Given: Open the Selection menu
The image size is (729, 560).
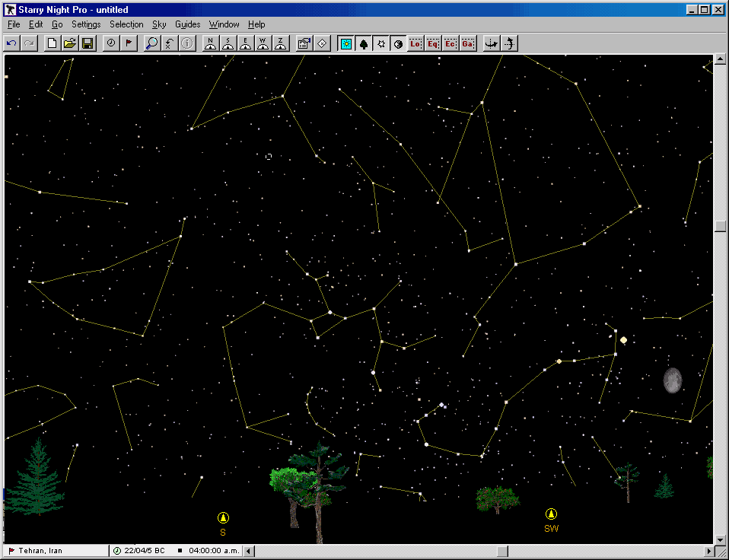Looking at the screenshot, I should (126, 24).
